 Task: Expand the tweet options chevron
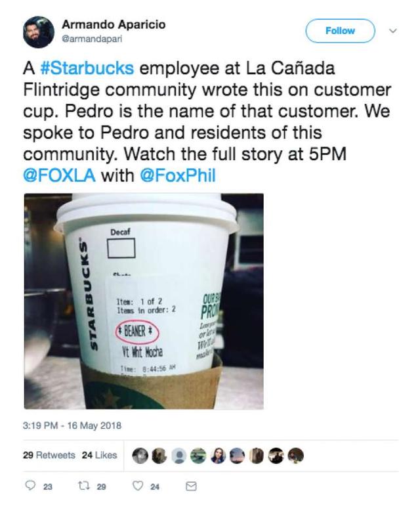tap(392, 31)
